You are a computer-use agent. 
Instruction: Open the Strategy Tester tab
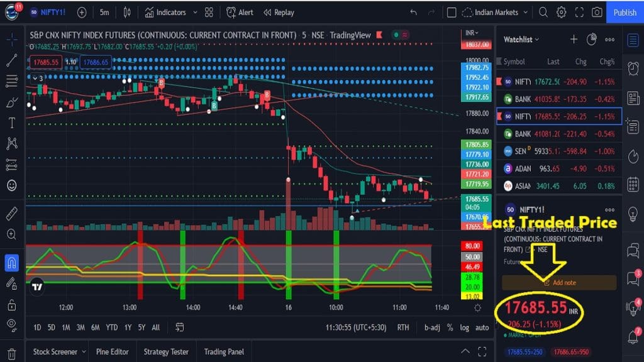click(166, 352)
